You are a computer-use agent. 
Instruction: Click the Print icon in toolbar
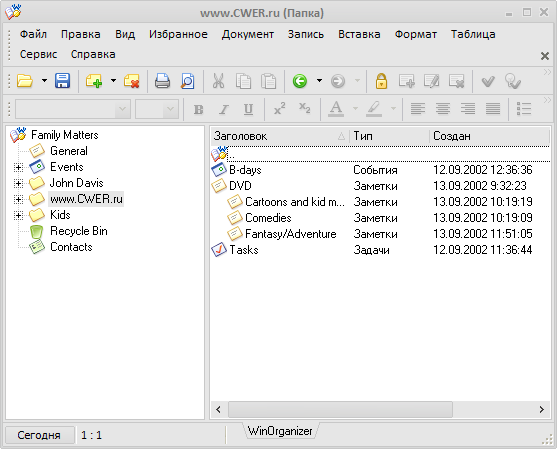tap(162, 81)
